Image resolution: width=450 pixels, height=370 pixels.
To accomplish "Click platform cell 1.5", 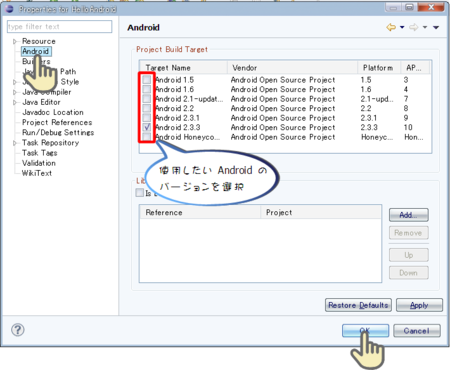I will pos(366,80).
